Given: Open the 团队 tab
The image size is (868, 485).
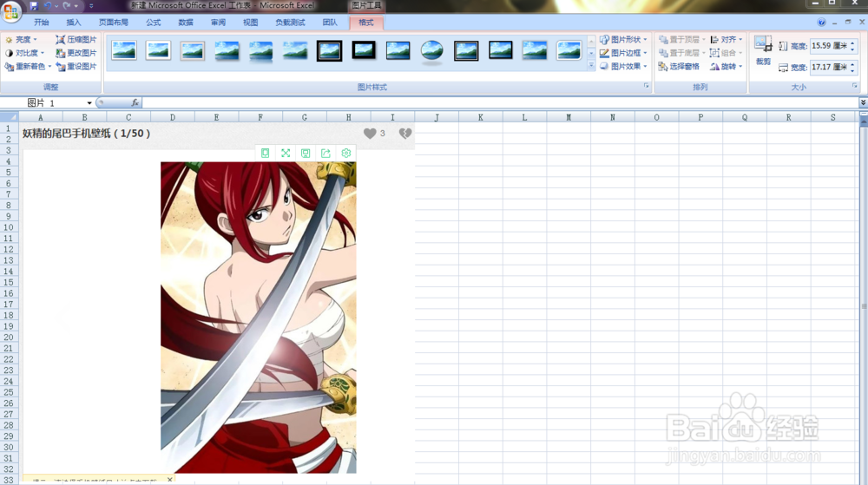Looking at the screenshot, I should 329,23.
